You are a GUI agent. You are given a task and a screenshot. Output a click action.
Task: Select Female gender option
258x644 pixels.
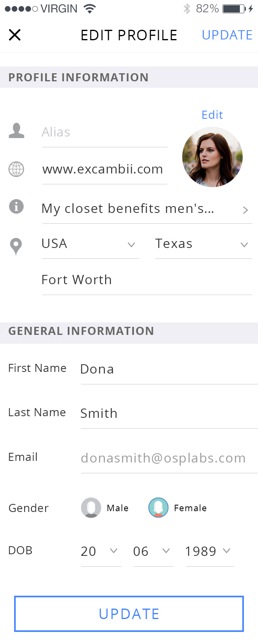pyautogui.click(x=158, y=508)
